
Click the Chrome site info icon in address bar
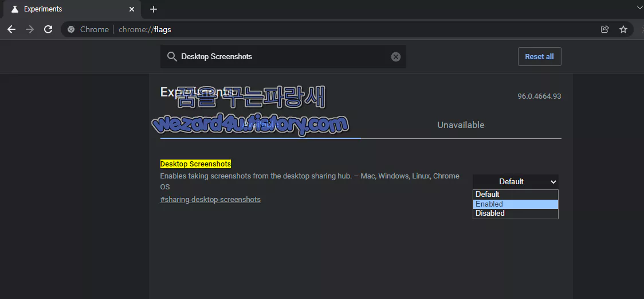pyautogui.click(x=71, y=29)
